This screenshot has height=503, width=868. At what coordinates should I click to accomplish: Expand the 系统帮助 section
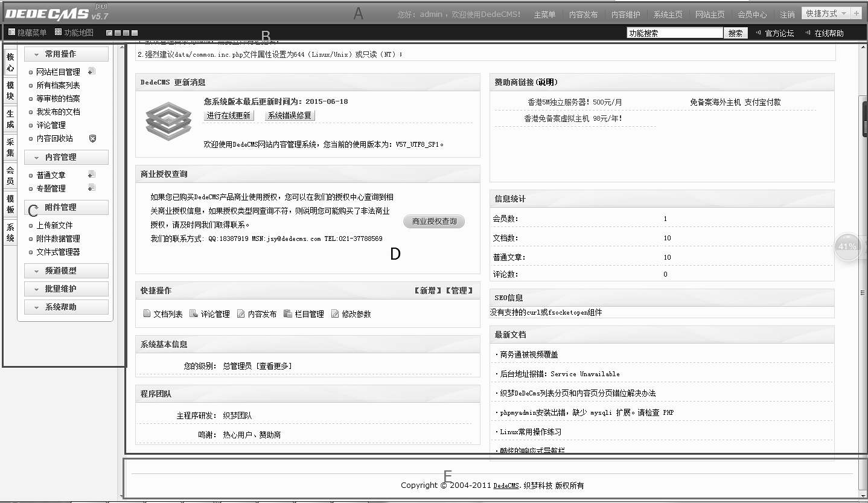66,307
